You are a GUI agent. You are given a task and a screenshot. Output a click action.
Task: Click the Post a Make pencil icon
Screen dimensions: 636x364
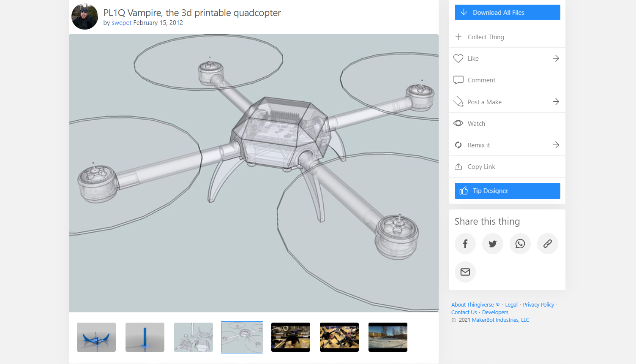458,102
